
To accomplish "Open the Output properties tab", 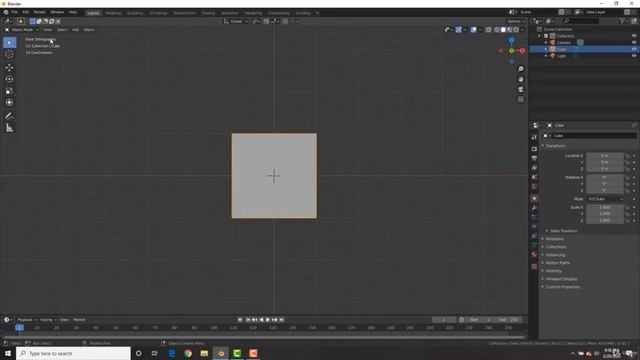I will [x=534, y=158].
